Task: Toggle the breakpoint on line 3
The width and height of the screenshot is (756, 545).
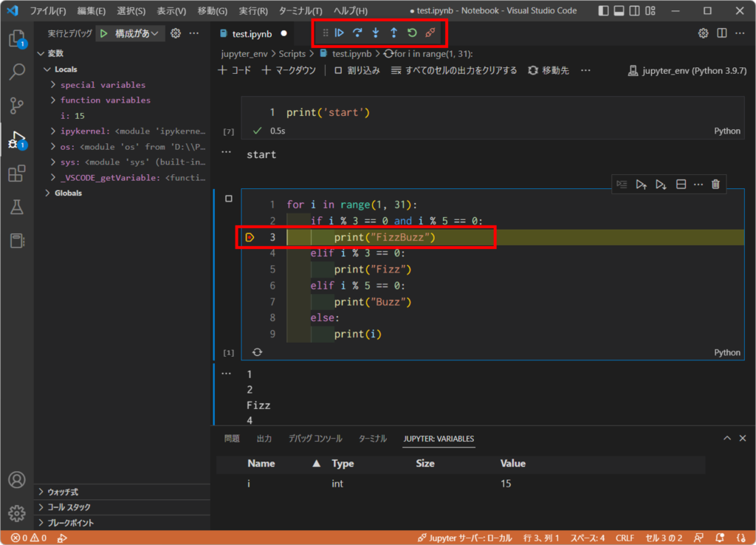Action: (250, 237)
